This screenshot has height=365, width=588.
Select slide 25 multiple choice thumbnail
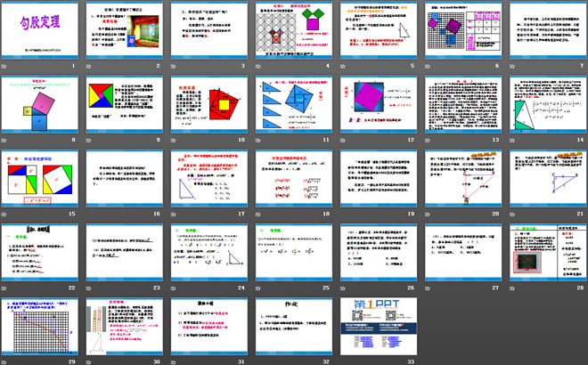[x=294, y=252]
